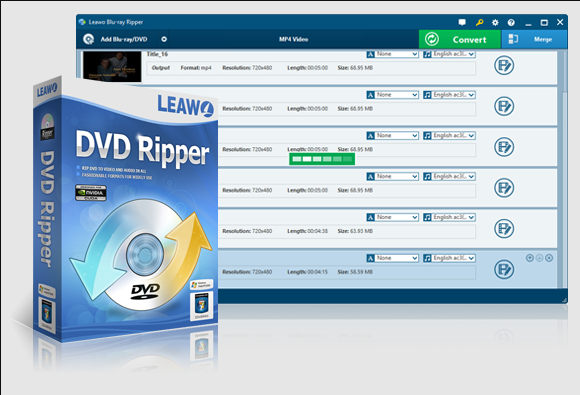Click the Leawo app logo in title bar
Screen dimensions: 580x395
(82, 22)
